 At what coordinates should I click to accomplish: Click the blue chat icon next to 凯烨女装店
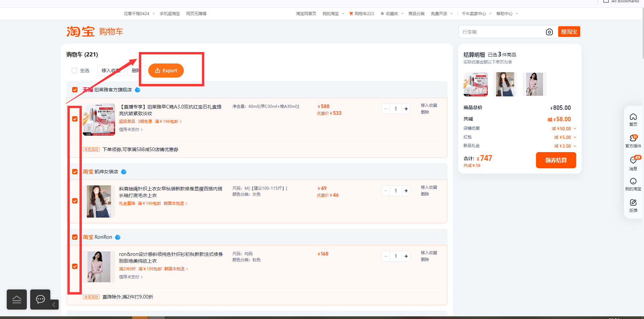pyautogui.click(x=124, y=172)
